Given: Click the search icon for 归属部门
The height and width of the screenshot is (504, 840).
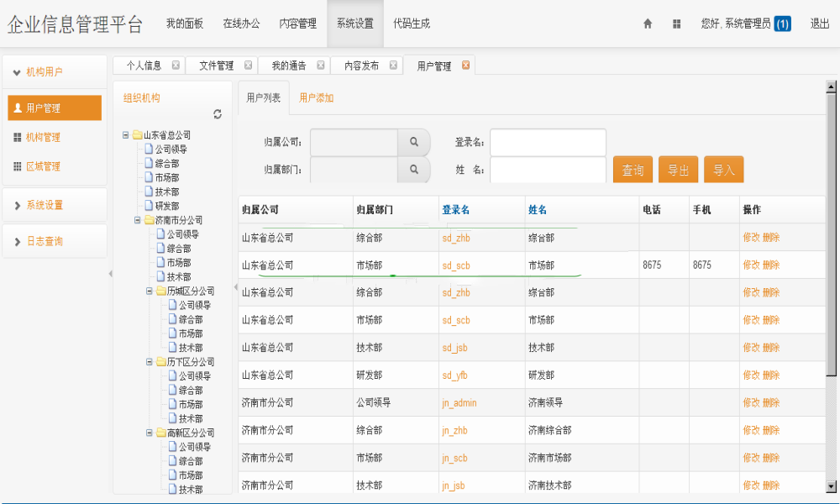Looking at the screenshot, I should click(413, 169).
